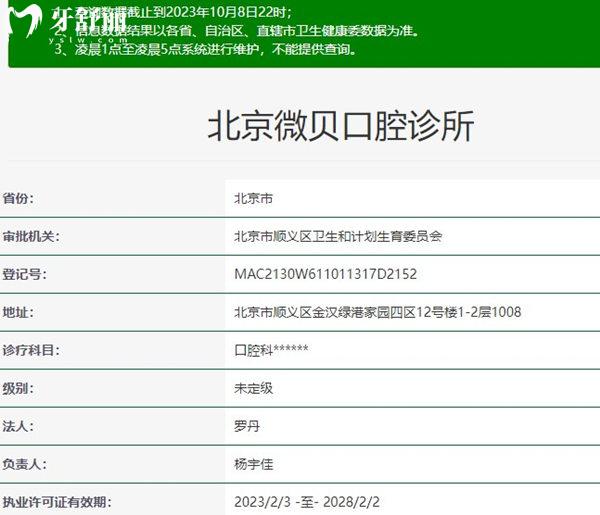Click notice line mentioning 2023年10月8日22时
Viewport: 600px width, 515px height.
coord(172,12)
